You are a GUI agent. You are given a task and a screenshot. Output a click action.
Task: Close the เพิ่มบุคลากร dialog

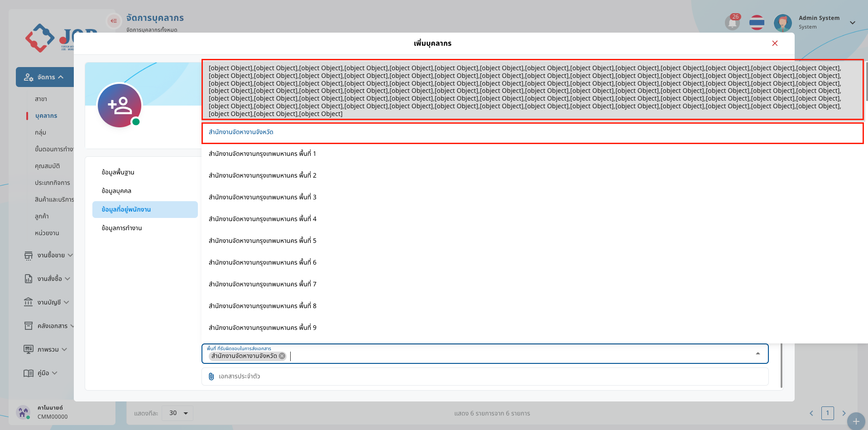775,43
